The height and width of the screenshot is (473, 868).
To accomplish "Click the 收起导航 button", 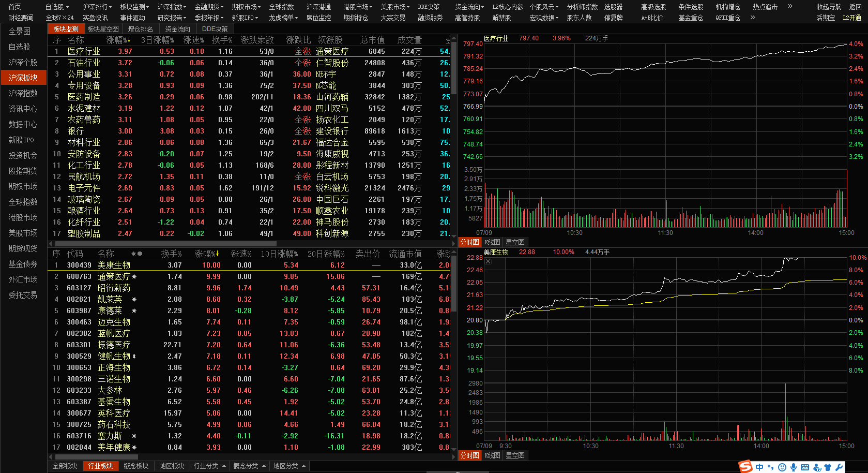I will tap(829, 7).
